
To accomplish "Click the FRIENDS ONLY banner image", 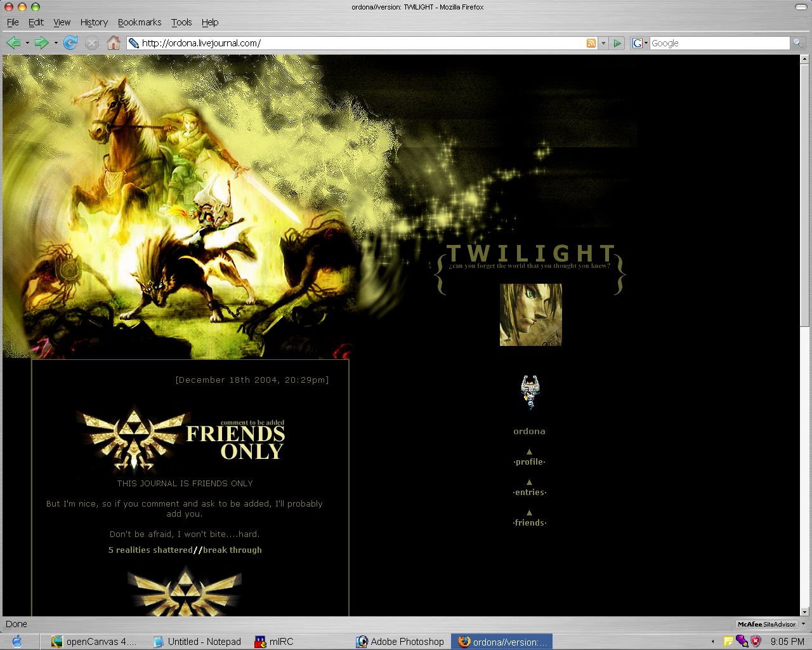I will [x=183, y=440].
